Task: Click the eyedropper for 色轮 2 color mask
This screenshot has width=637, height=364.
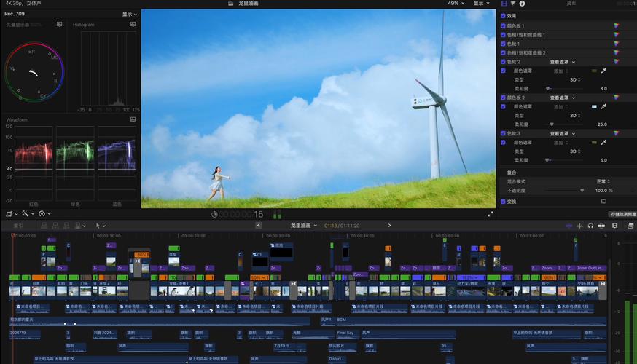Action: [603, 71]
